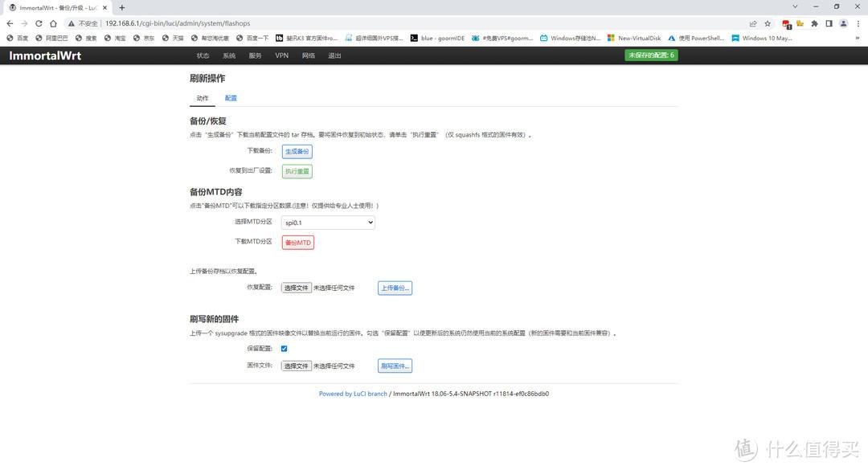Reload the current page
The width and height of the screenshot is (868, 470).
(39, 23)
